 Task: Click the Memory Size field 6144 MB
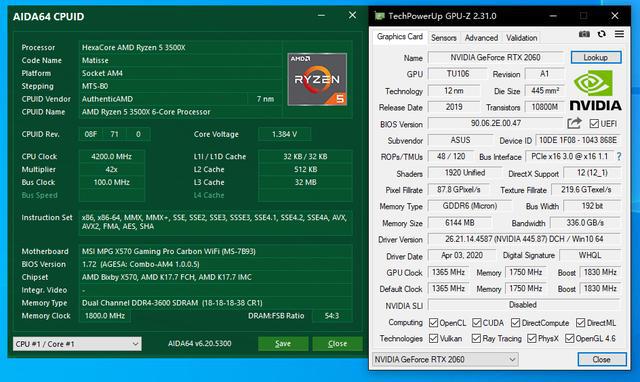pos(460,223)
